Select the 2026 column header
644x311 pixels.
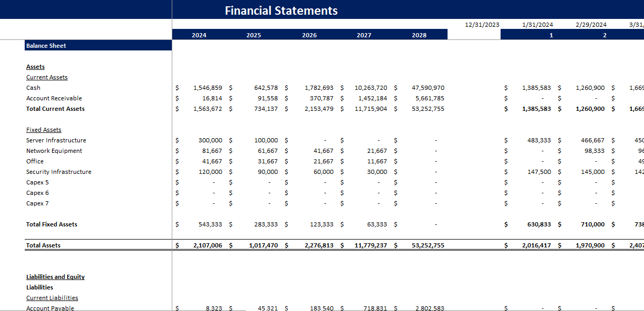tap(309, 34)
